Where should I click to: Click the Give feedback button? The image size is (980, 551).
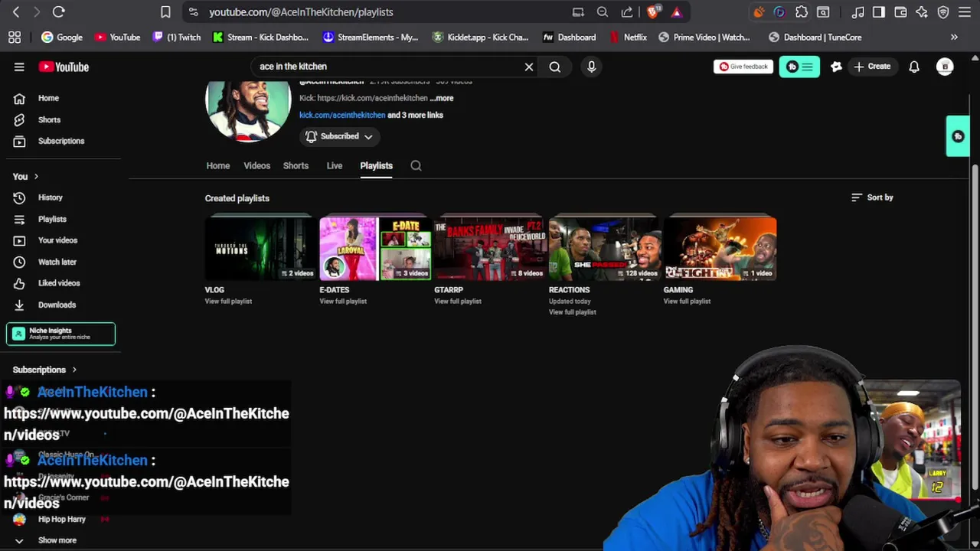743,67
